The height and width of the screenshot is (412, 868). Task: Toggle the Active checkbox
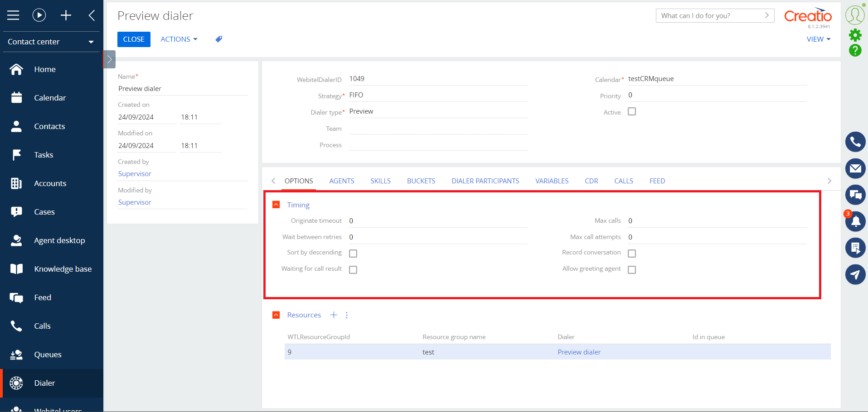click(632, 111)
